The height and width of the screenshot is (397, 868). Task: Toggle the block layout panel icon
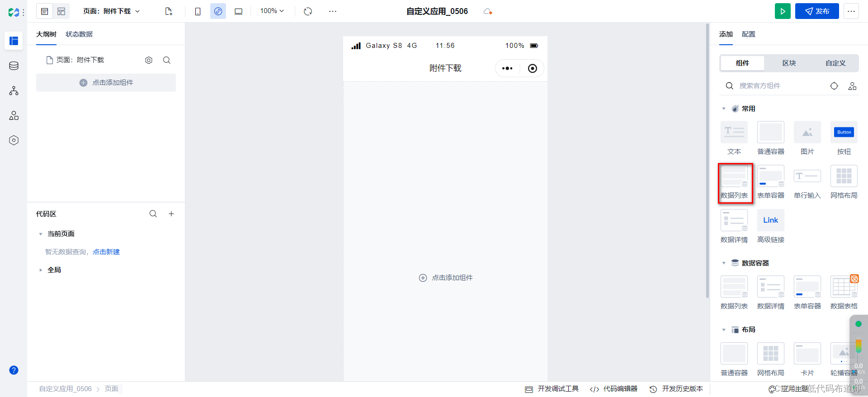coord(61,11)
